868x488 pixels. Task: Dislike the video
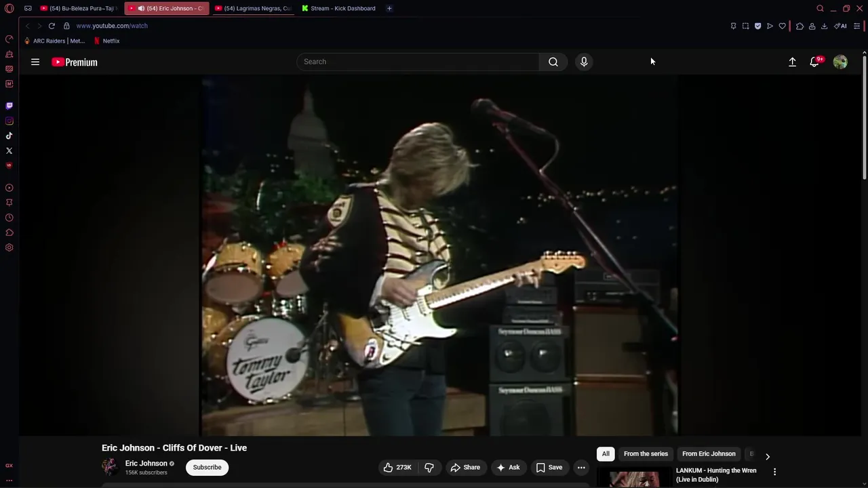click(x=429, y=467)
